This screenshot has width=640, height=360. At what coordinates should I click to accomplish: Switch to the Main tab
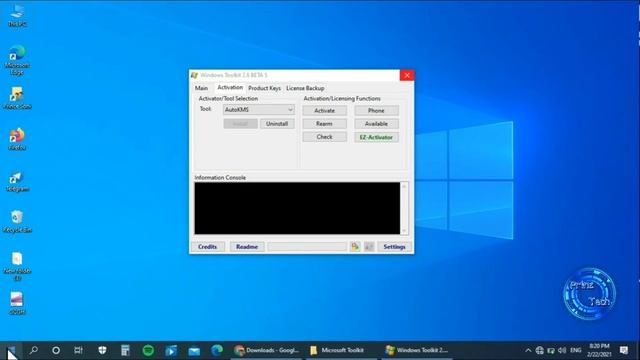tap(201, 88)
